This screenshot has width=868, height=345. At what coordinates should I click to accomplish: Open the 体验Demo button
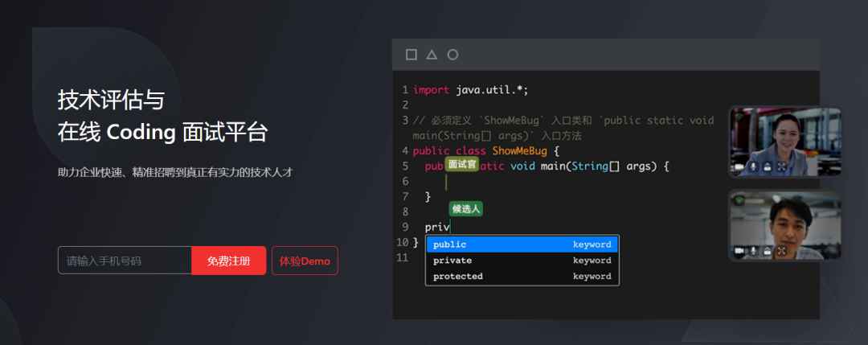point(305,261)
